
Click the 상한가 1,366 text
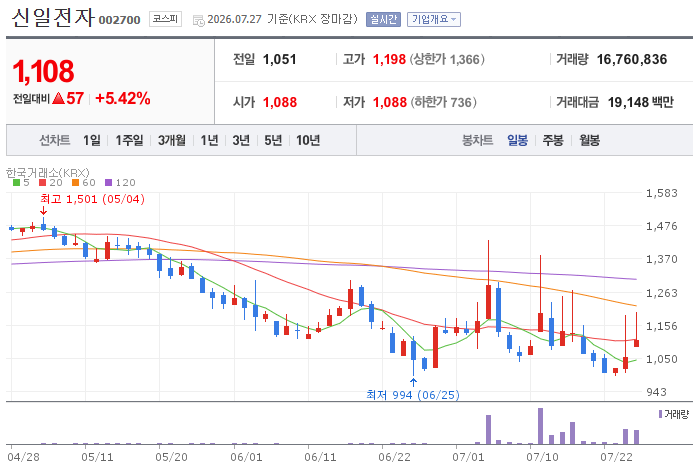(447, 59)
